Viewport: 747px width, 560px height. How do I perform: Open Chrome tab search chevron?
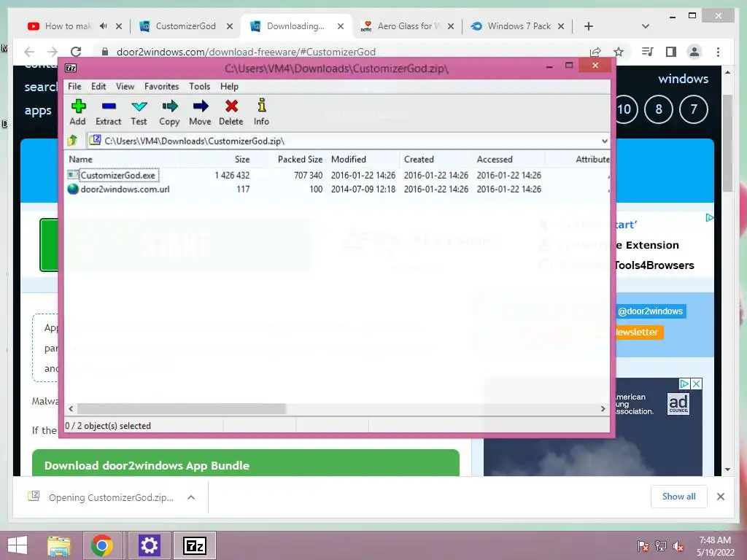646,26
